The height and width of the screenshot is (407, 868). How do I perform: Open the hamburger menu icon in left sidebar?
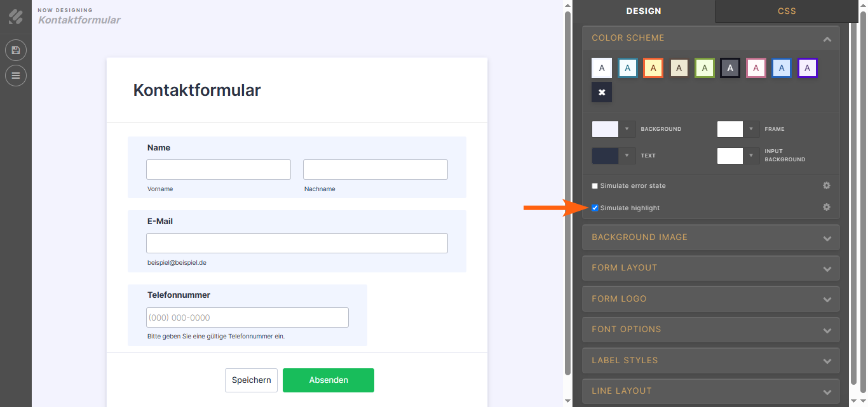pyautogui.click(x=16, y=76)
